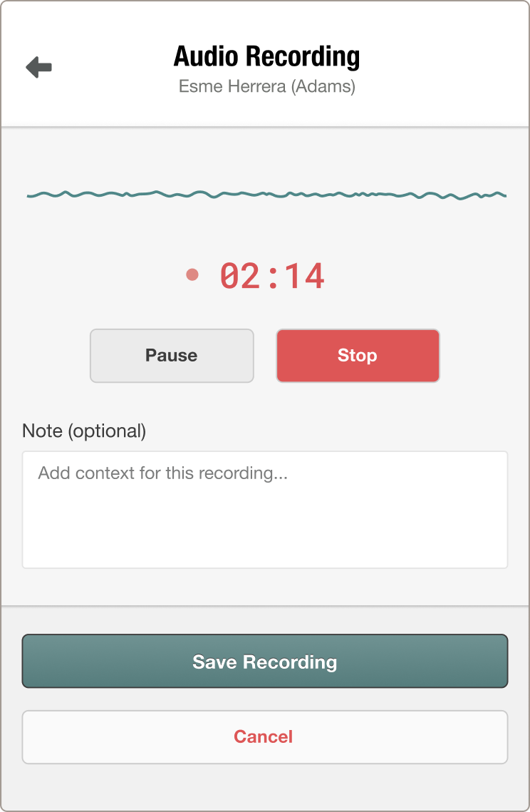
Task: Click the seconds digits '14' of timer
Action: (x=305, y=275)
